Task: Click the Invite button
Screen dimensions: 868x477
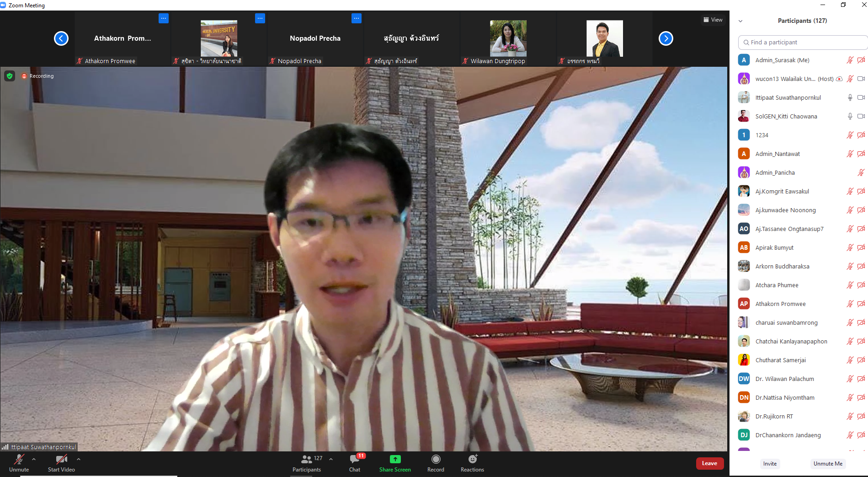Action: [770, 464]
